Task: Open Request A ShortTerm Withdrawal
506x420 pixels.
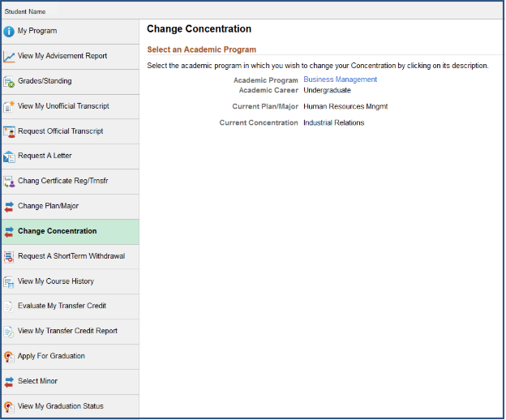Action: (71, 256)
